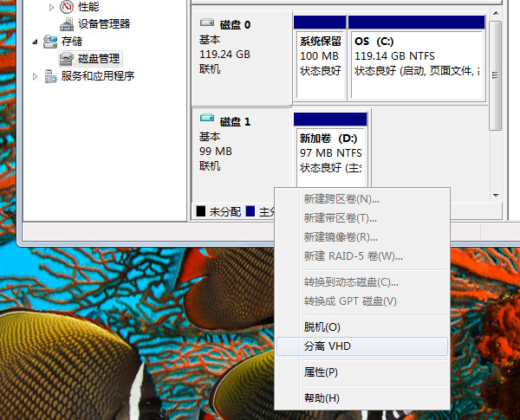Click the vertical scrollbar thumb of disk list
Image resolution: width=520 pixels, height=420 pixels.
pos(496,75)
